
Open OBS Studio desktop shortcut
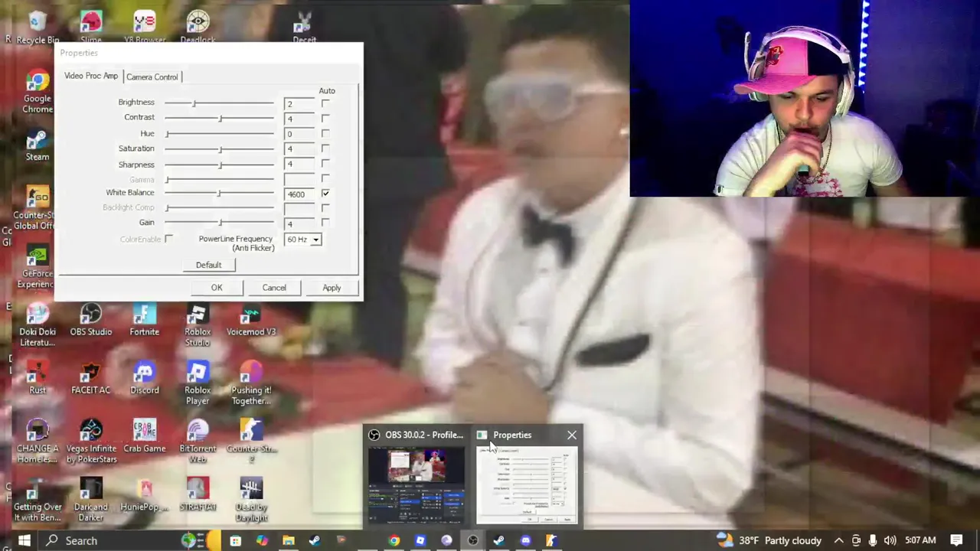point(90,320)
